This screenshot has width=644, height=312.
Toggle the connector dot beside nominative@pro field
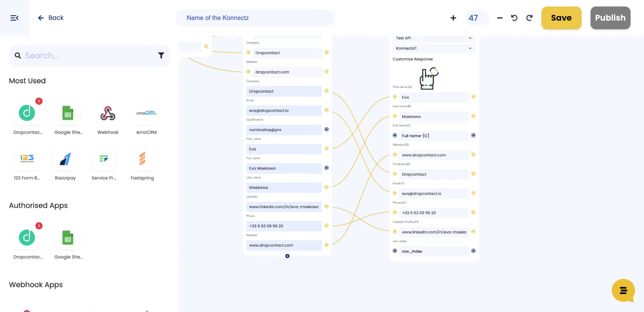[326, 130]
